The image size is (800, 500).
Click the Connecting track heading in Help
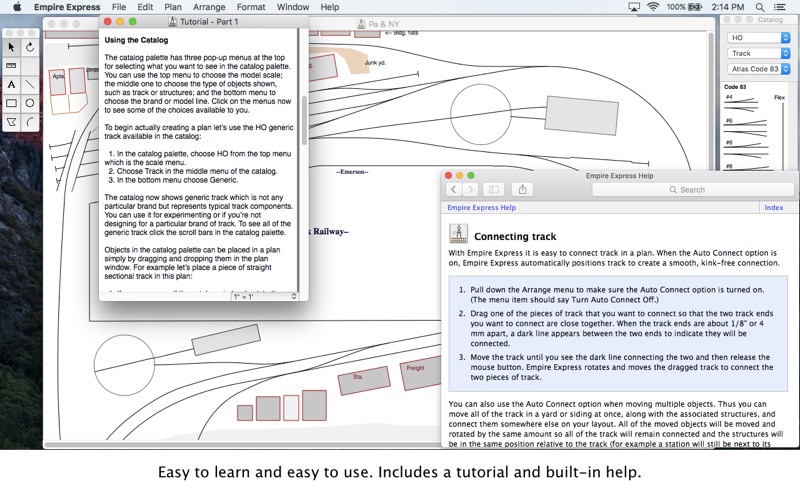[x=515, y=237]
